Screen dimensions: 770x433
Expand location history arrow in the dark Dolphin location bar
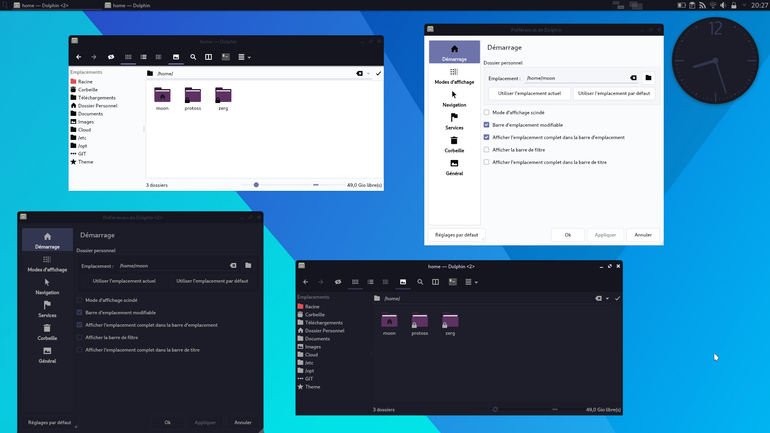607,298
